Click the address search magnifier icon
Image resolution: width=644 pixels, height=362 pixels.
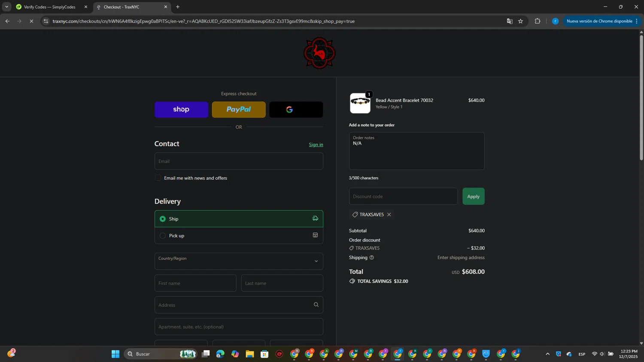[x=316, y=305]
